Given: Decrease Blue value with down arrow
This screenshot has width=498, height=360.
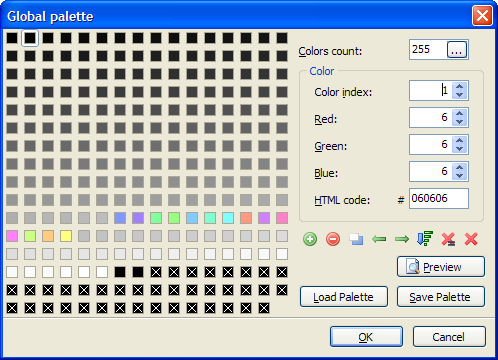Looking at the screenshot, I should pos(460,176).
